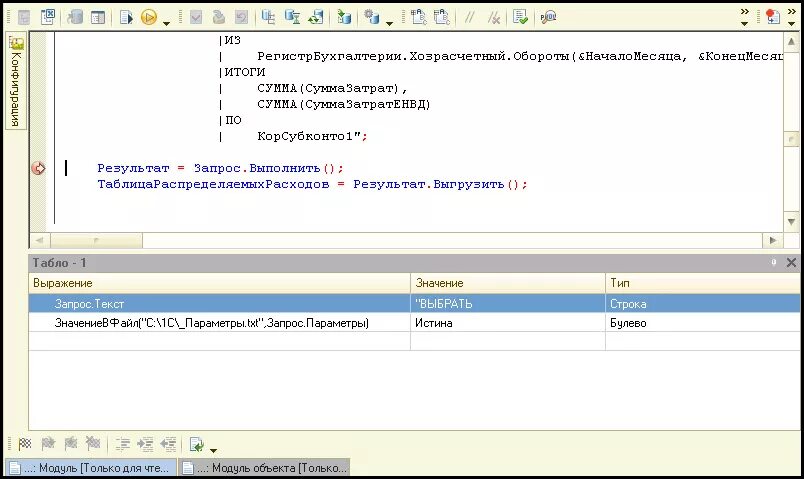Image resolution: width=804 pixels, height=479 pixels.
Task: Click the refresh storage status icon
Action: coord(316,17)
